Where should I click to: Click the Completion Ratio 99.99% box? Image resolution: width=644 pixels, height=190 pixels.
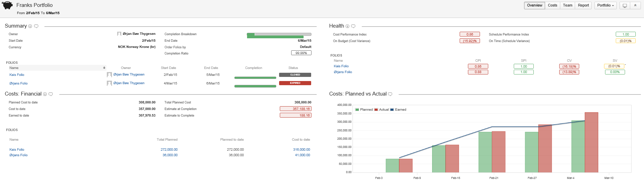tap(301, 53)
